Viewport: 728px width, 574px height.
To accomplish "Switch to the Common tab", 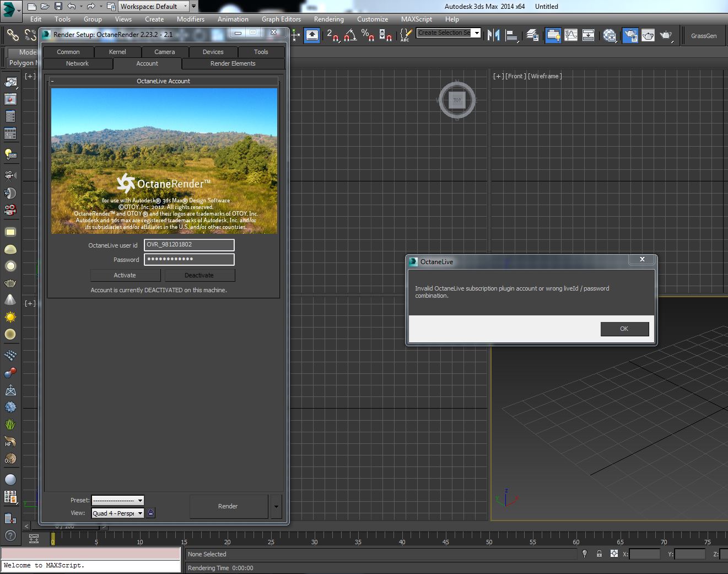I will [68, 52].
